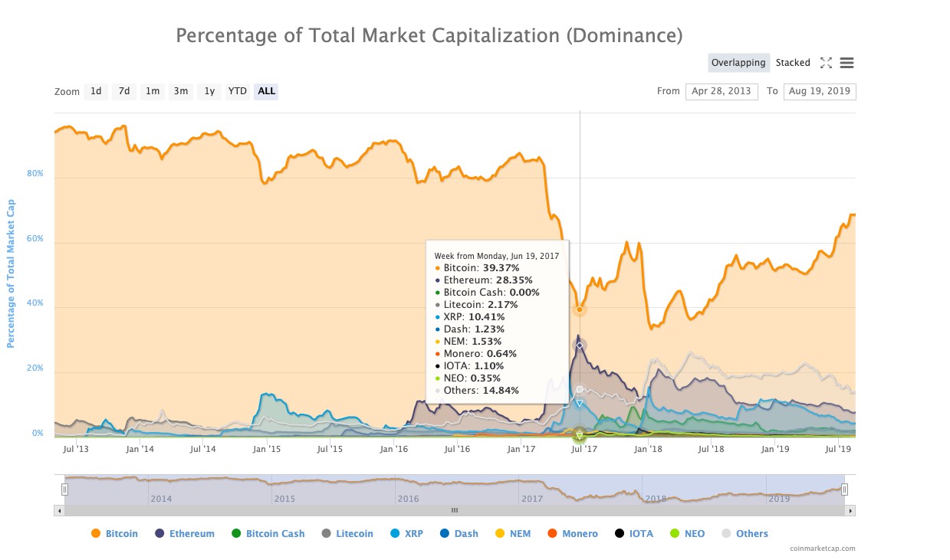The height and width of the screenshot is (560, 950).
Task: Toggle XRP series in legend
Action: point(407,534)
